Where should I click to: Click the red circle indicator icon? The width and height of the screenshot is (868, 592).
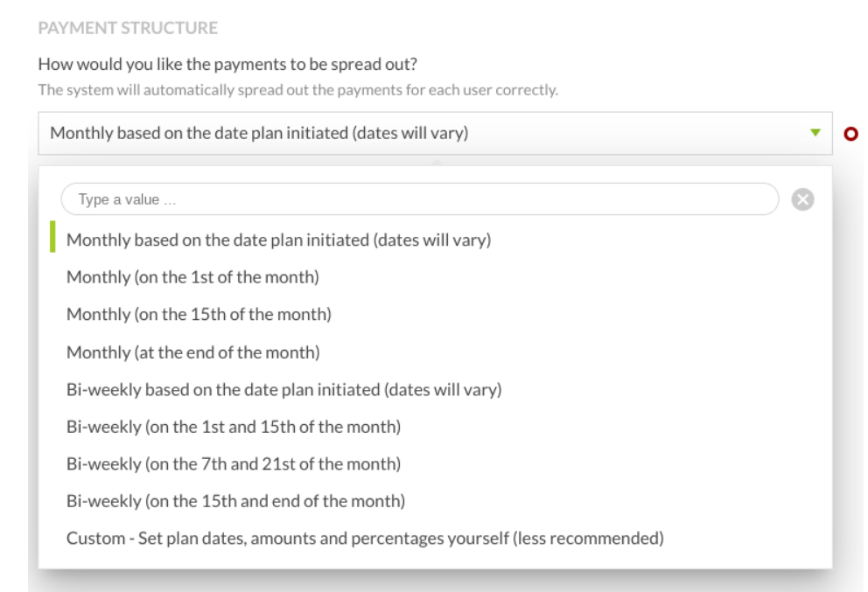coord(850,134)
